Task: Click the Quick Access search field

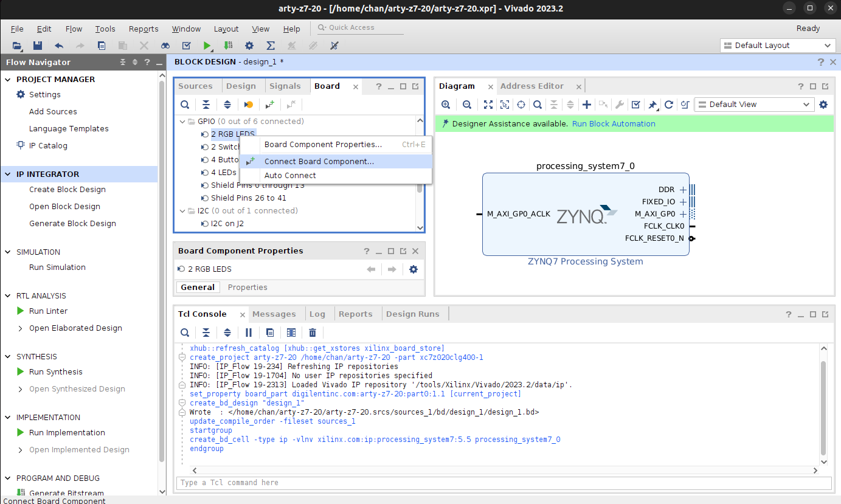Action: pyautogui.click(x=359, y=28)
